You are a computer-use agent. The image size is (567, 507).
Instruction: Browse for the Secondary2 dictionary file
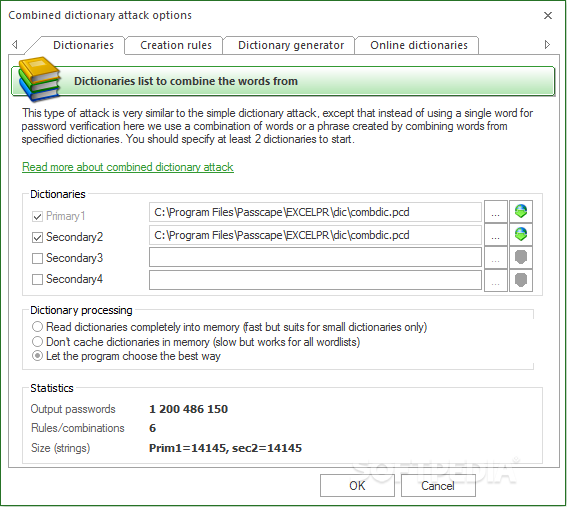495,235
